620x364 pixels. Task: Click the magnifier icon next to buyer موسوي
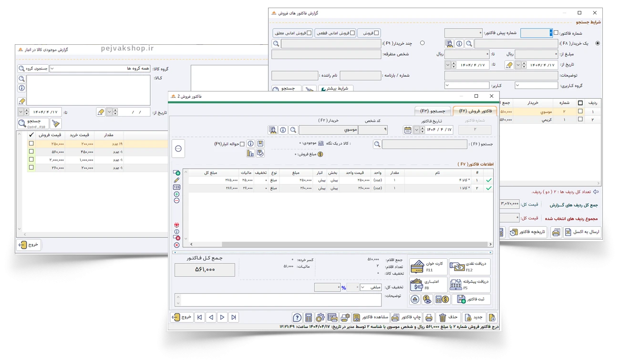click(x=293, y=130)
